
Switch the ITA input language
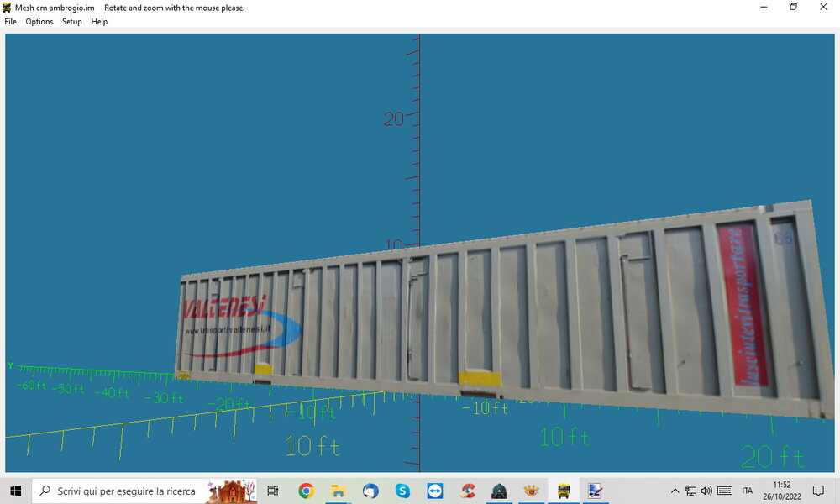(x=748, y=491)
